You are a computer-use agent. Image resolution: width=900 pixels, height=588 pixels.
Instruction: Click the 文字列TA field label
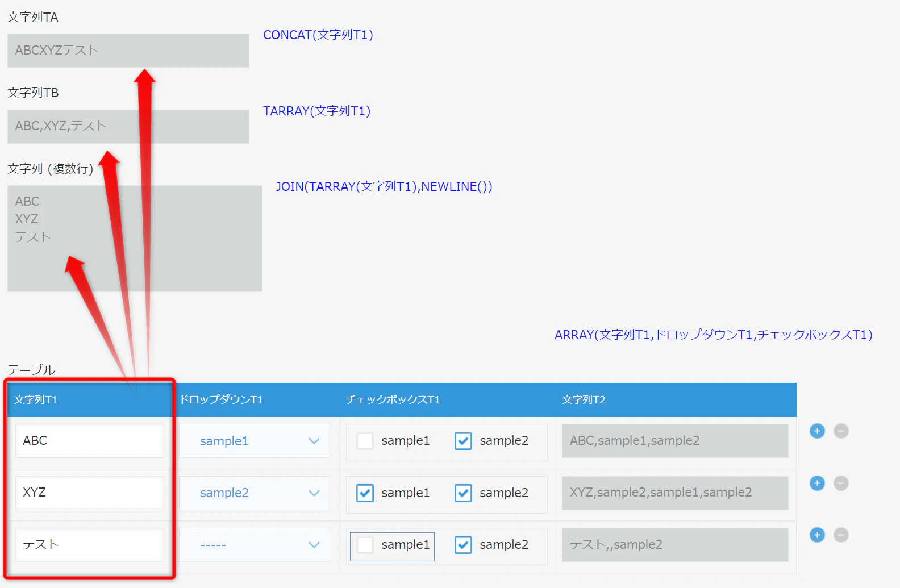coord(33,17)
